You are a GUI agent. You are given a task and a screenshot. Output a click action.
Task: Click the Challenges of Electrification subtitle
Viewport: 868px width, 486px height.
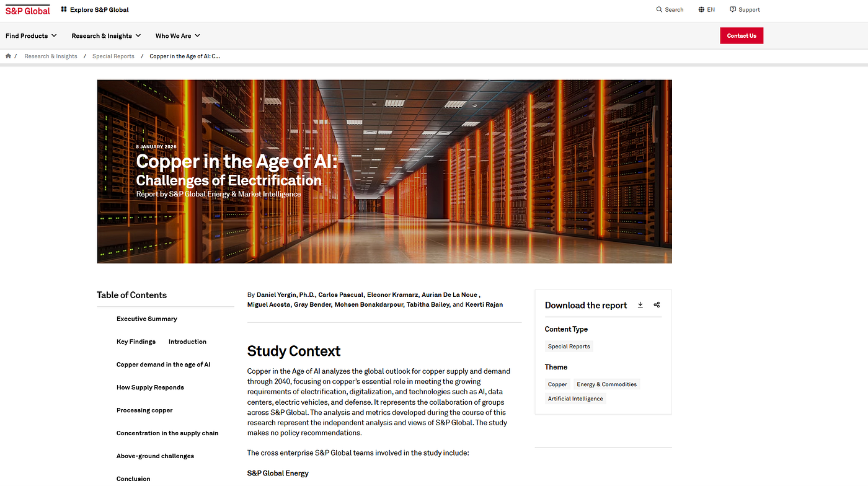point(229,180)
